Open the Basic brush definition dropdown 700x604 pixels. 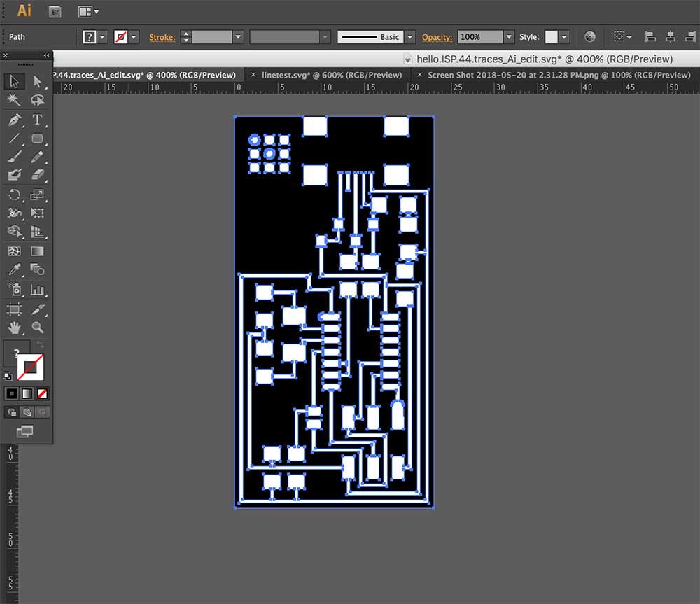pos(409,37)
